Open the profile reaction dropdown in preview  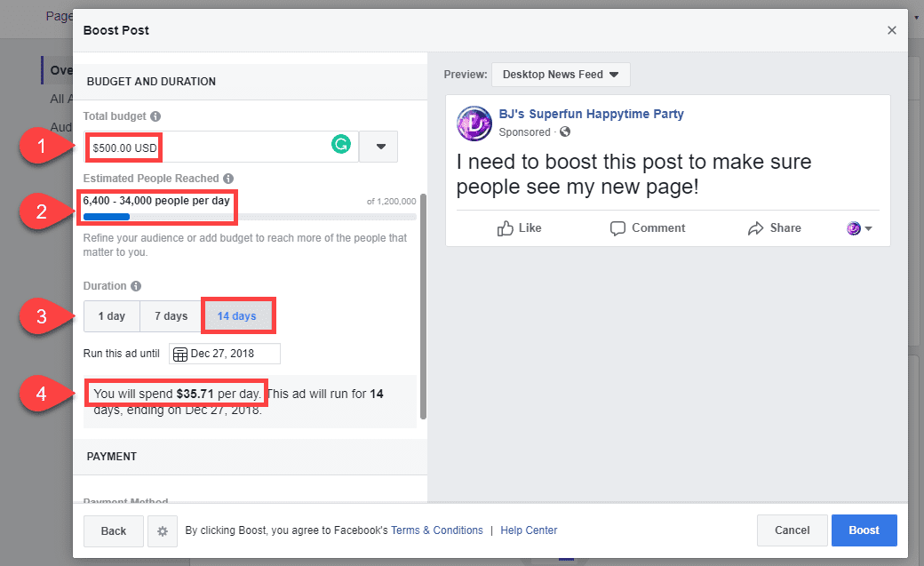pyautogui.click(x=858, y=228)
